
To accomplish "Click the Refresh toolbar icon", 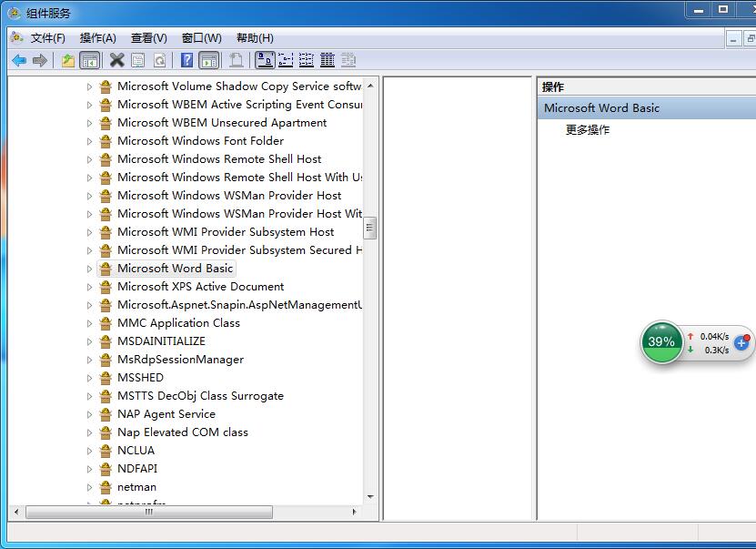I will (x=159, y=60).
